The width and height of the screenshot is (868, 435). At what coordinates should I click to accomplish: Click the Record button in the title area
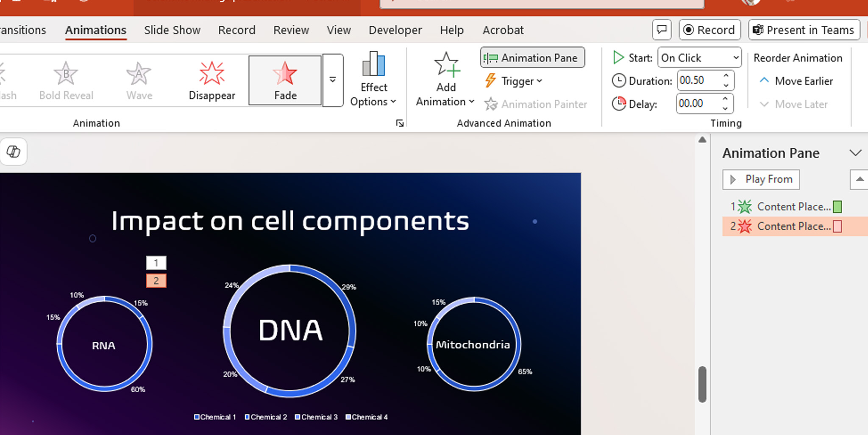click(709, 30)
